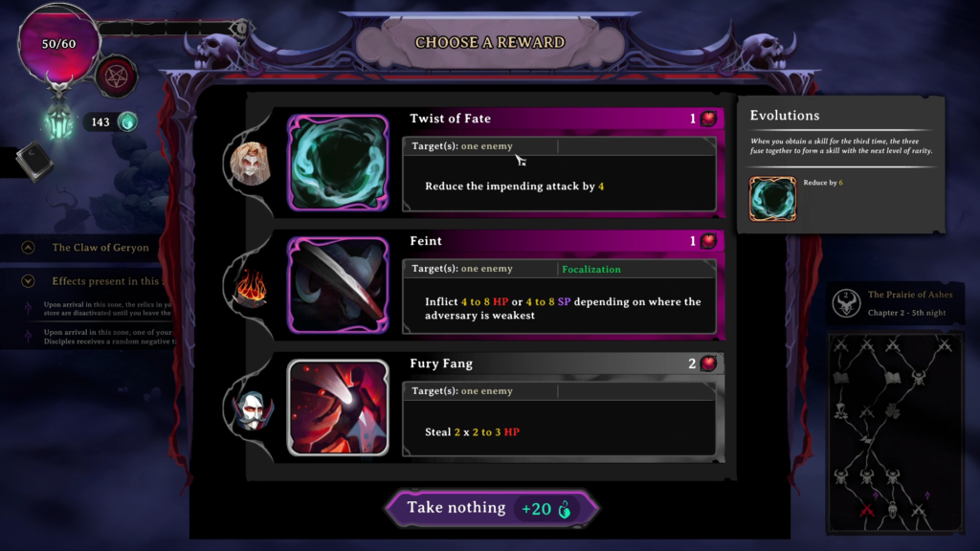Click the vampire disciple portrait beside Fury Fang
This screenshot has height=551, width=980.
click(x=253, y=409)
